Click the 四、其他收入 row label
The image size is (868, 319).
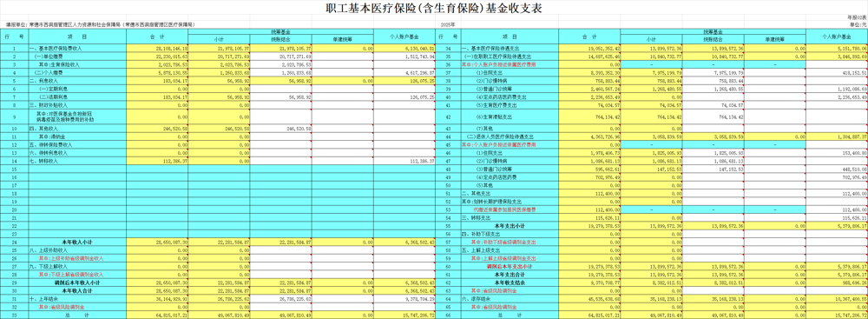[43, 128]
